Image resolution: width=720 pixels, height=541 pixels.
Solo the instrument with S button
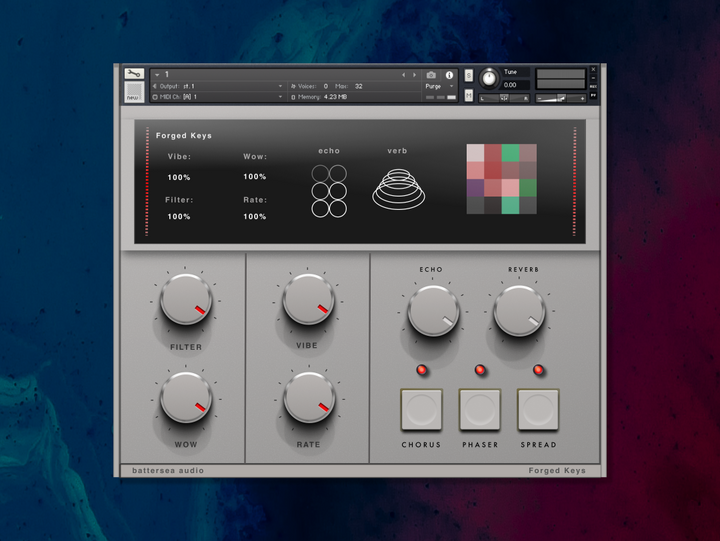pos(469,76)
